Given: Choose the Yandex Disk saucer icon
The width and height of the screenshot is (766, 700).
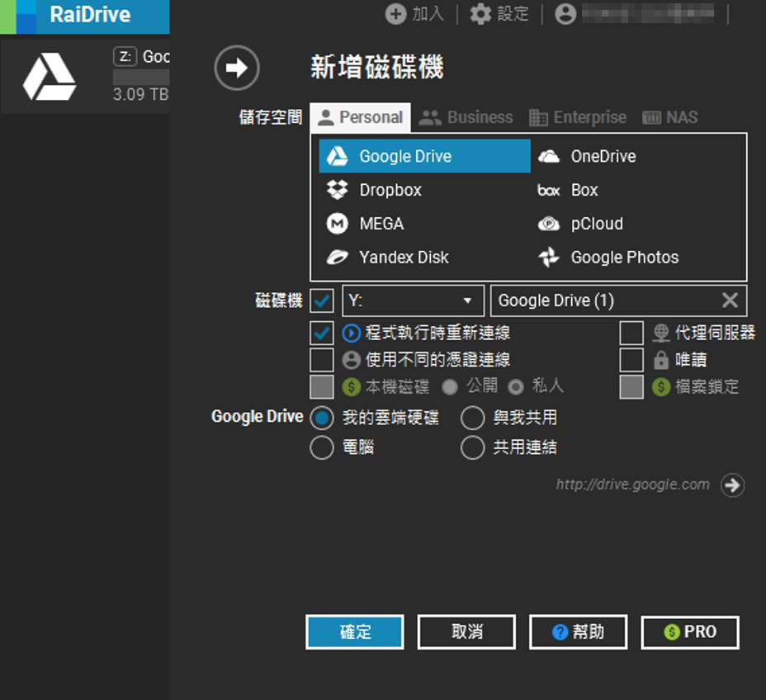Looking at the screenshot, I should [x=337, y=257].
